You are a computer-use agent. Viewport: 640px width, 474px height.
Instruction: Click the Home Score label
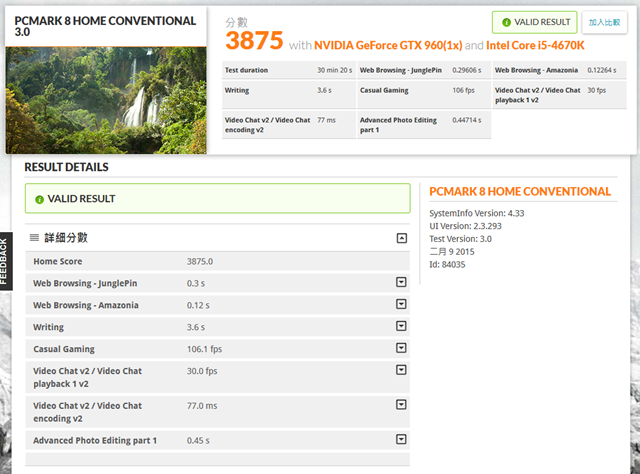tap(58, 261)
